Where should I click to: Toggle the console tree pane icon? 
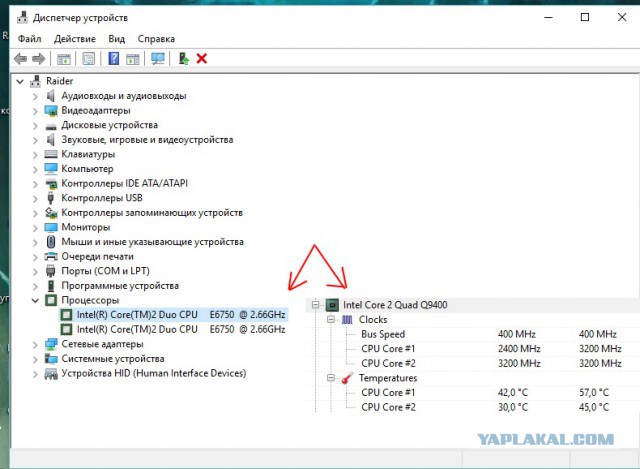[64, 59]
